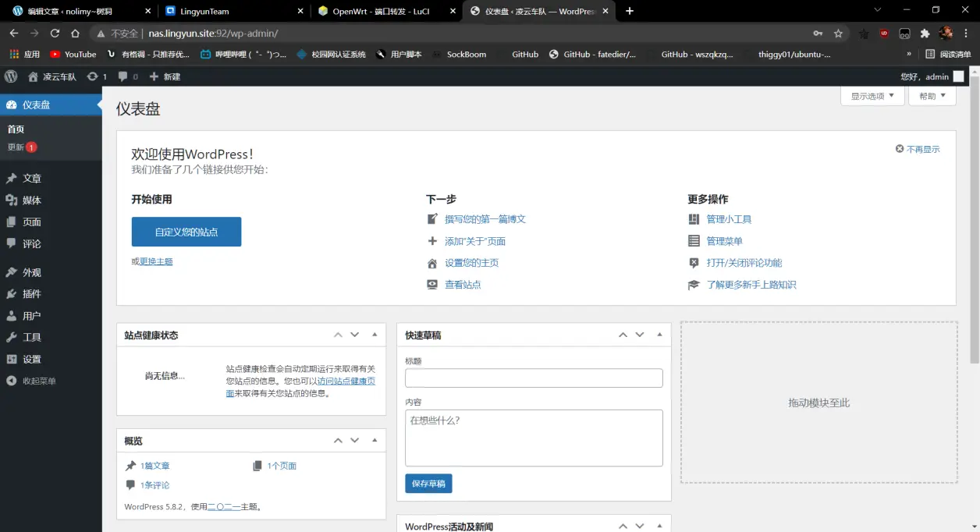Click 查看站点 link

click(463, 285)
